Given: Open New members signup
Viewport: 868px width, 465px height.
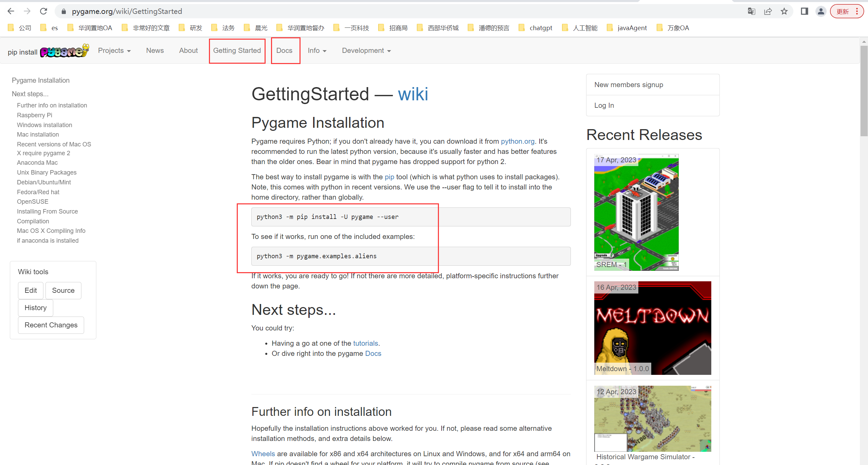Looking at the screenshot, I should 653,85.
